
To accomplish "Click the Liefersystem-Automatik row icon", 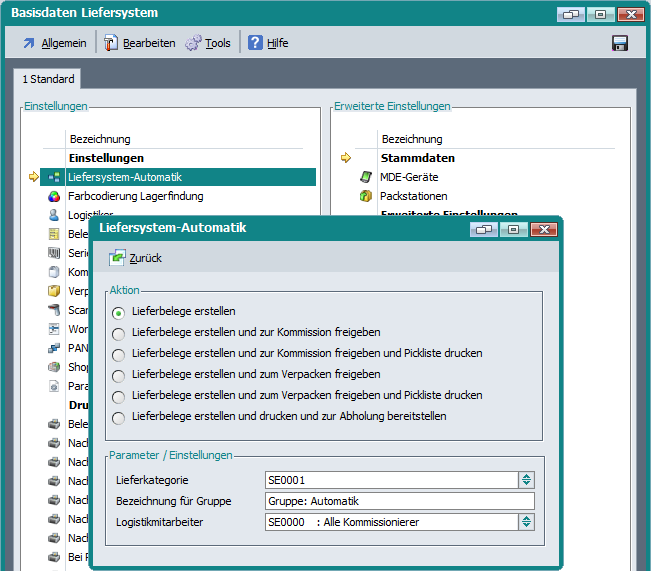I will 54,177.
